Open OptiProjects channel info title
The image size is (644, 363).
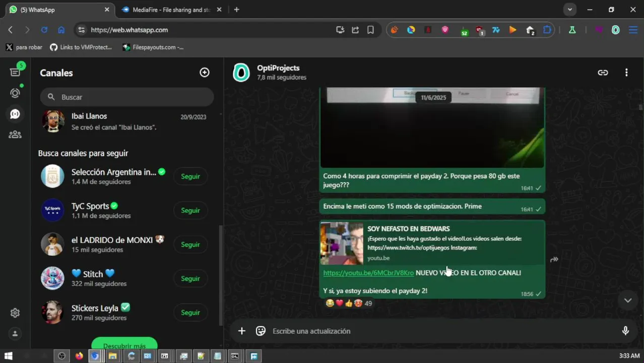[x=278, y=68]
